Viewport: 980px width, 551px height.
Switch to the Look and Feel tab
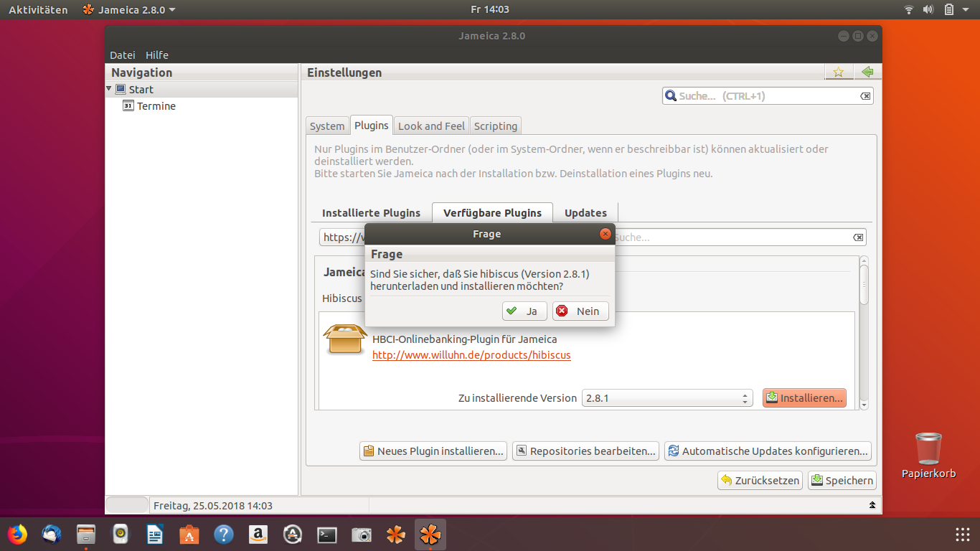[x=431, y=126]
